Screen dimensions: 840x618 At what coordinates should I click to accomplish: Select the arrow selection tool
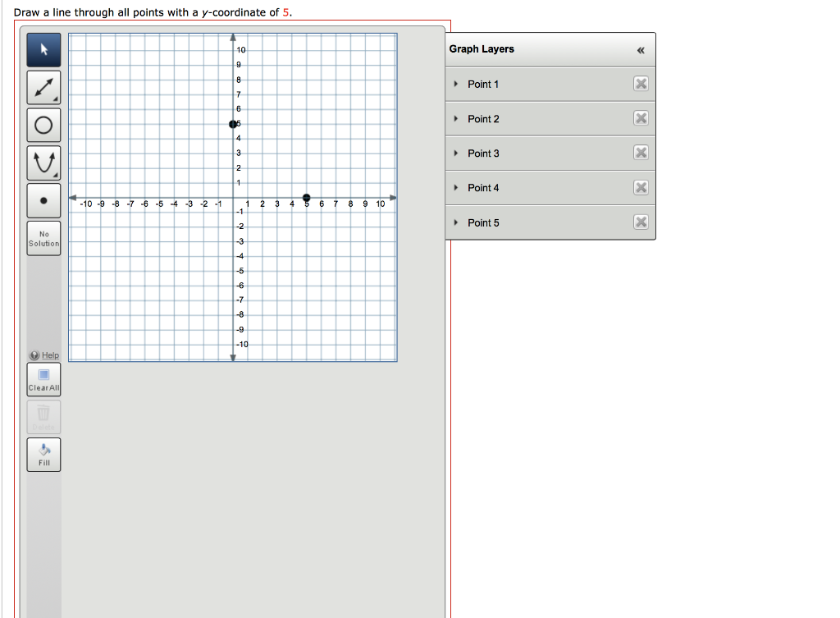pos(43,49)
